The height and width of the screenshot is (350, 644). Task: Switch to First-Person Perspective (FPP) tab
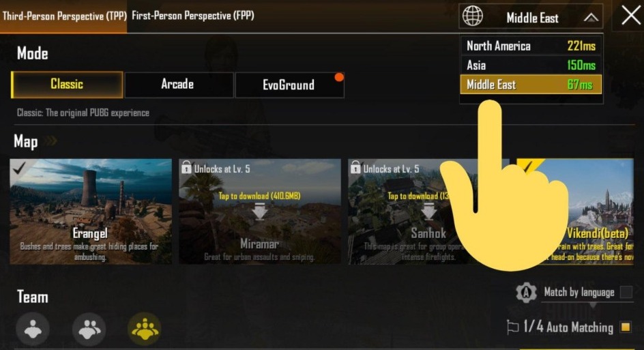193,16
